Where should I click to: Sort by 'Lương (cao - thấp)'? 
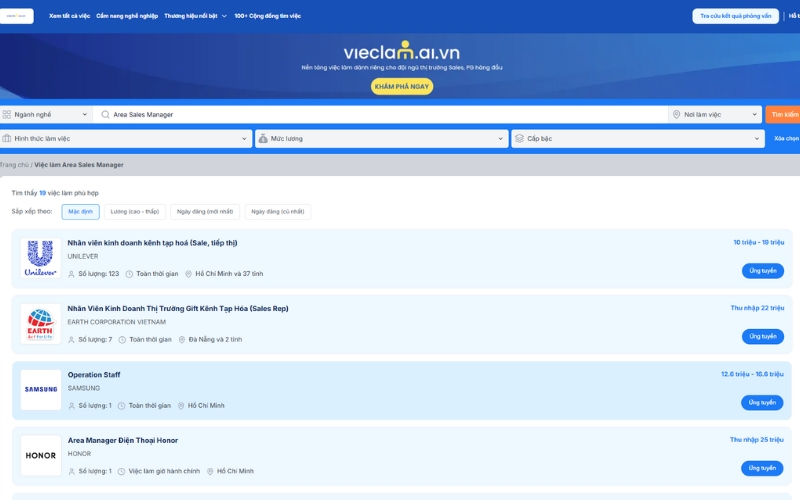(135, 212)
